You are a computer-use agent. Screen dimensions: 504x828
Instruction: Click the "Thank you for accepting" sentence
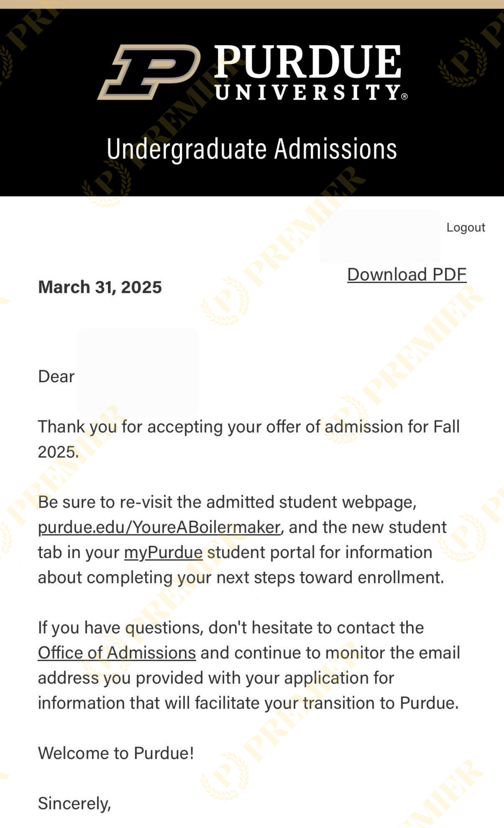click(x=249, y=427)
